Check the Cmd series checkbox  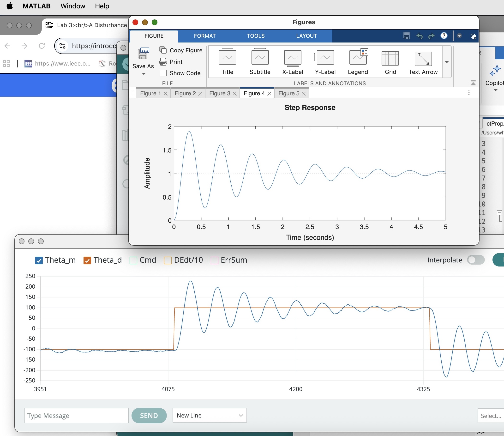133,260
